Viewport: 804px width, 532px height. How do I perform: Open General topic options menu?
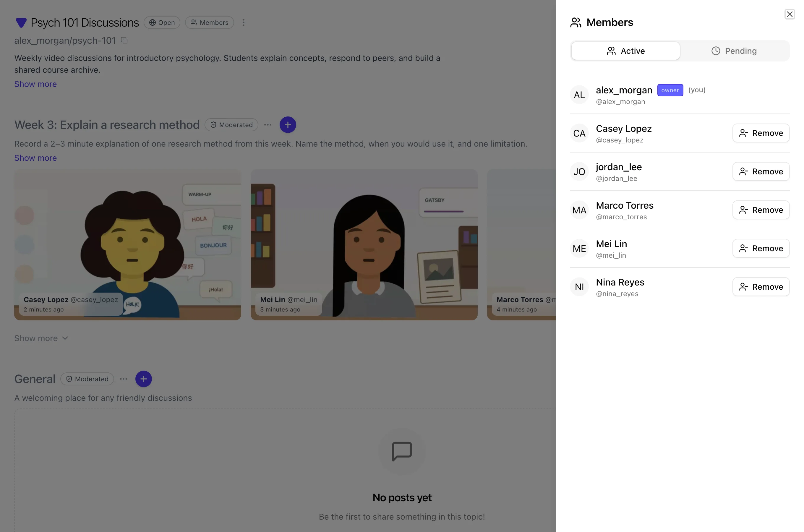pyautogui.click(x=124, y=379)
